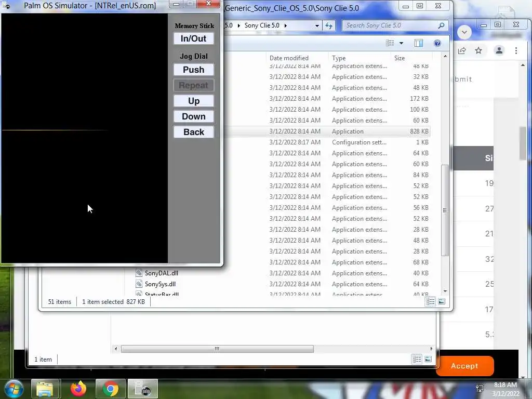Click the back Explorer scroll left arrow
532x399 pixels.
pos(116,349)
